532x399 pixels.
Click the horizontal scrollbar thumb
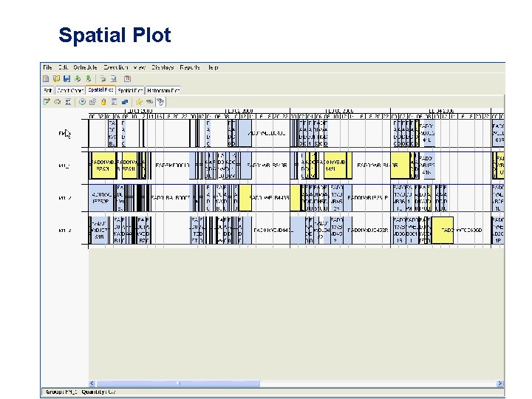point(178,383)
